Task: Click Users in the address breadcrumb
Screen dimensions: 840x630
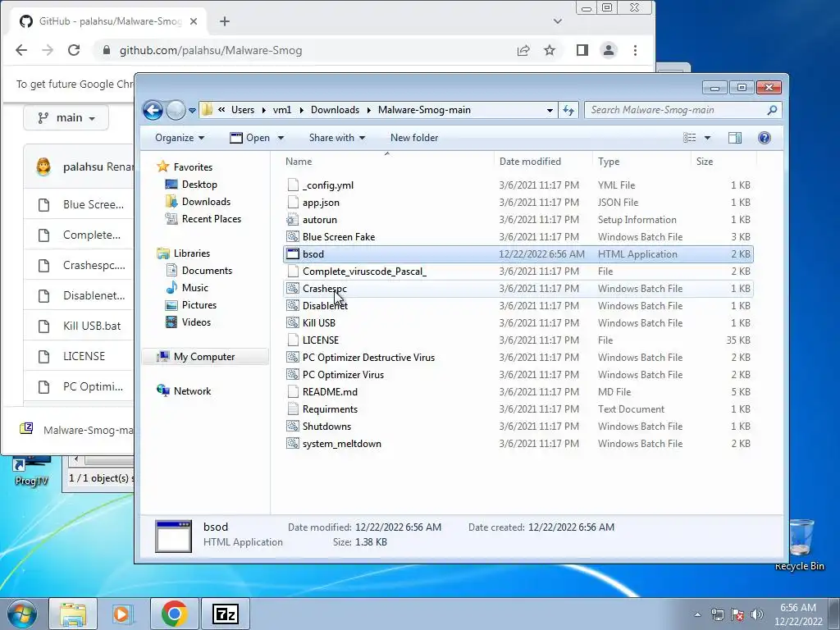Action: [x=243, y=110]
